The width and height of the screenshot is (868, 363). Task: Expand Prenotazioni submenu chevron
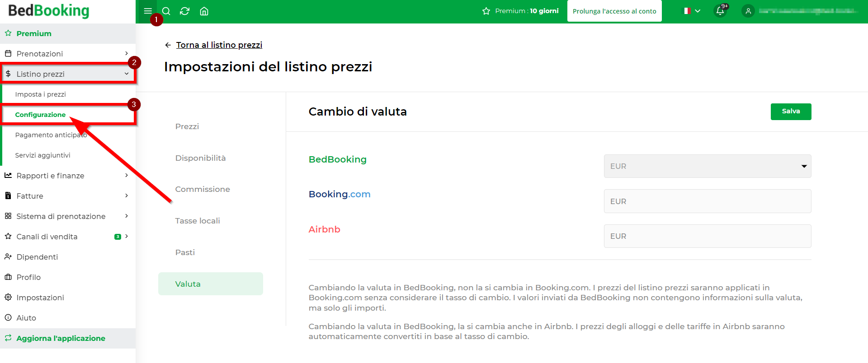click(x=127, y=53)
